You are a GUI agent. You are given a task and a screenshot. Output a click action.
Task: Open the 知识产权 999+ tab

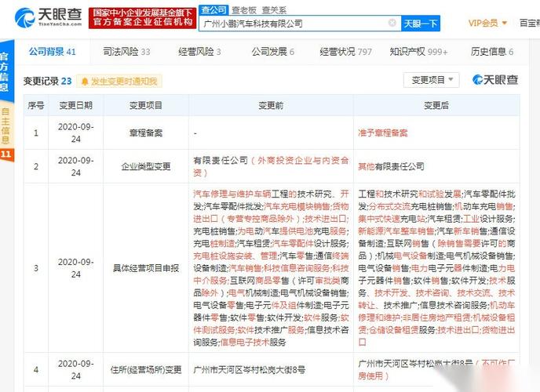pyautogui.click(x=418, y=52)
